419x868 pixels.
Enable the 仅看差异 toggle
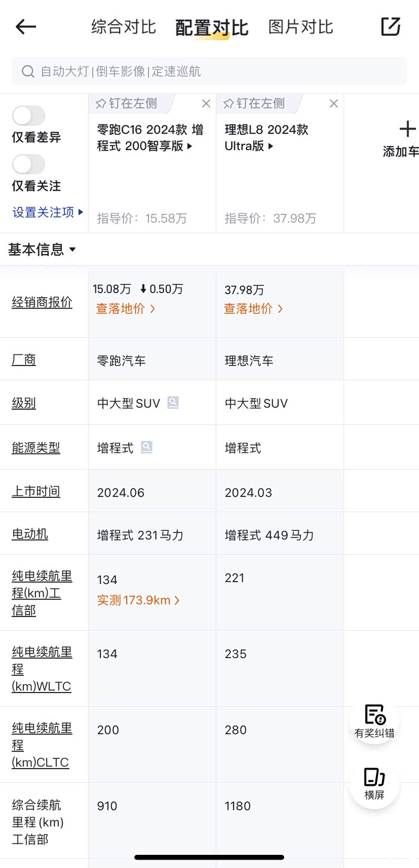click(29, 116)
